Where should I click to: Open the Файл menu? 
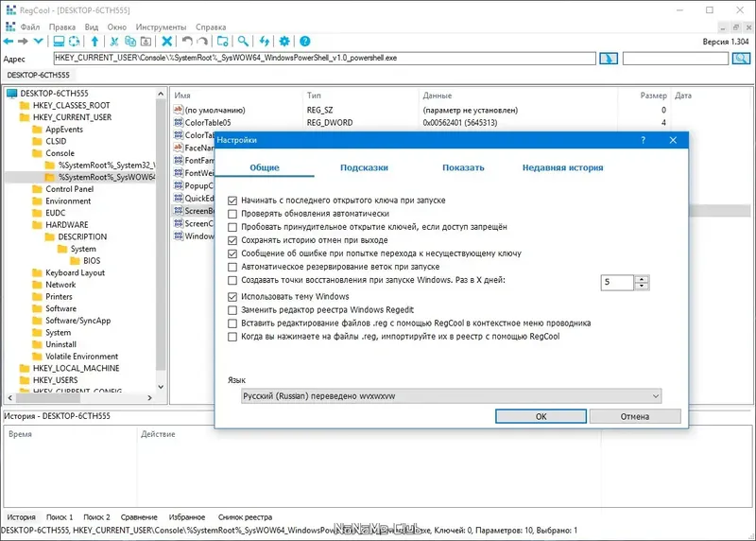[30, 27]
